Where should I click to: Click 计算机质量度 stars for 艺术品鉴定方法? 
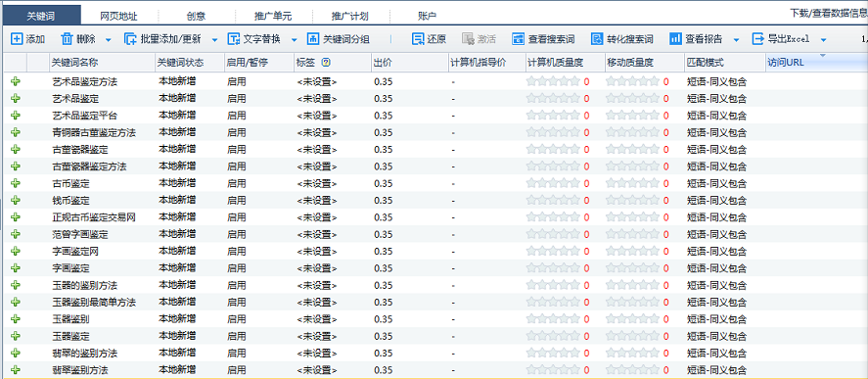(x=553, y=81)
